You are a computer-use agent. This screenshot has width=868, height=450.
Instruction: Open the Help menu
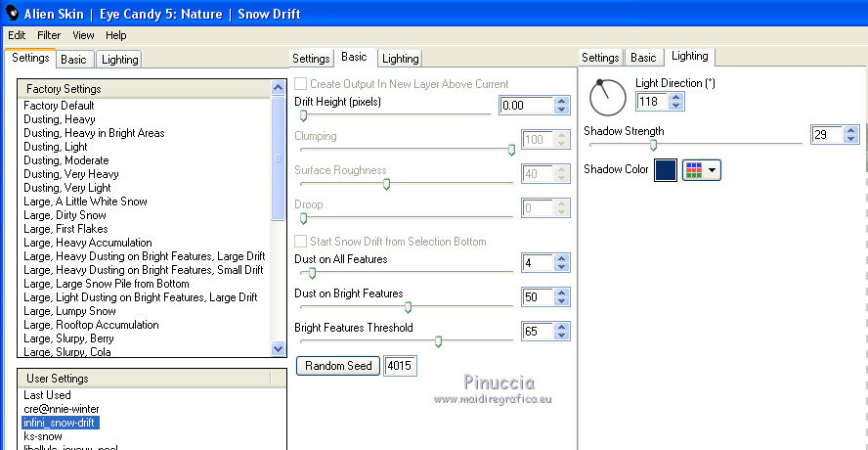(115, 35)
